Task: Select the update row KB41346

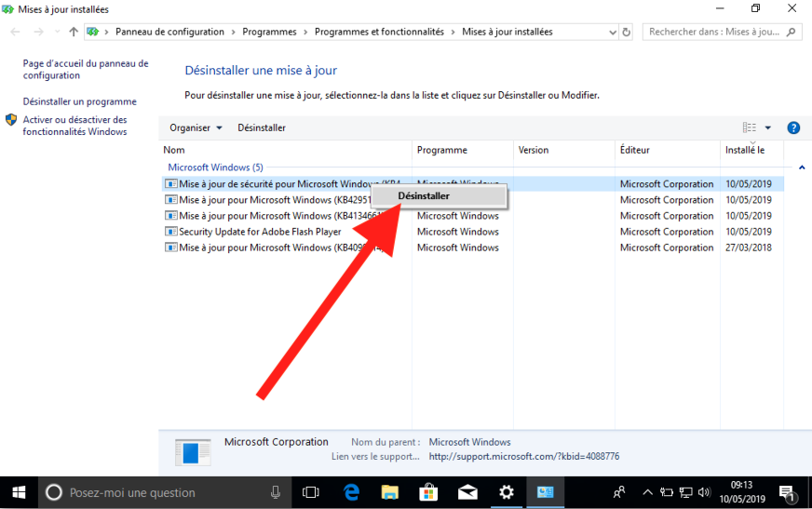Action: click(x=473, y=216)
